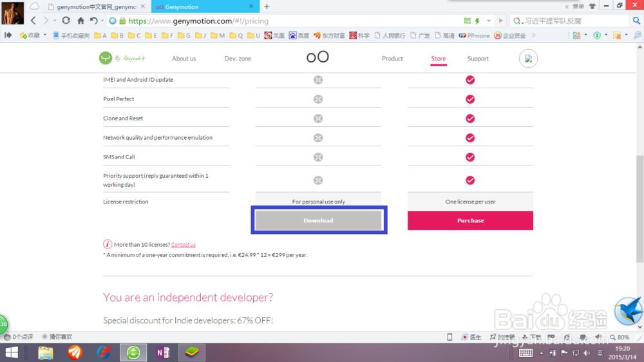Viewport: 644px width, 362px height.
Task: Click 'Network quality and performance emulation' label
Action: (x=158, y=138)
